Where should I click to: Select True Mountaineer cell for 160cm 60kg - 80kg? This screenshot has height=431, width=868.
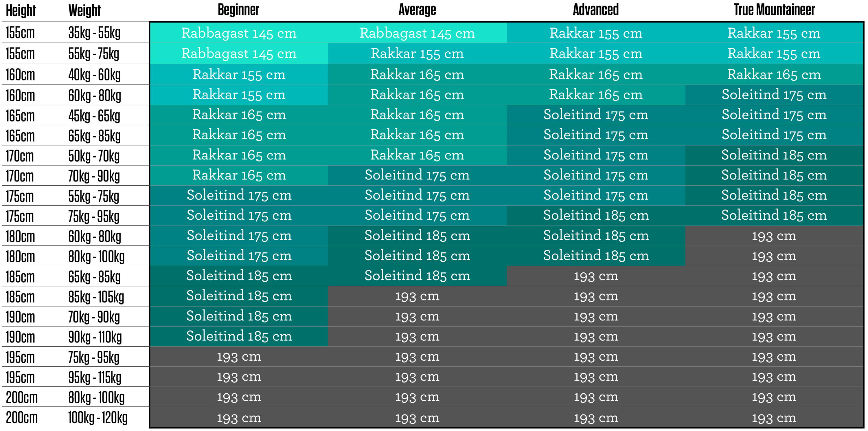774,95
